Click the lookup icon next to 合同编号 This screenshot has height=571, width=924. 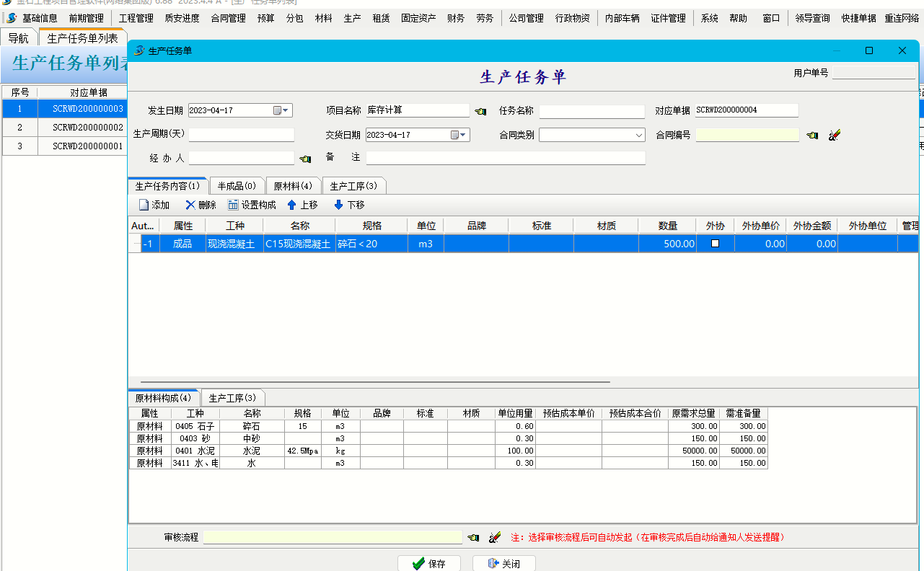(x=812, y=136)
